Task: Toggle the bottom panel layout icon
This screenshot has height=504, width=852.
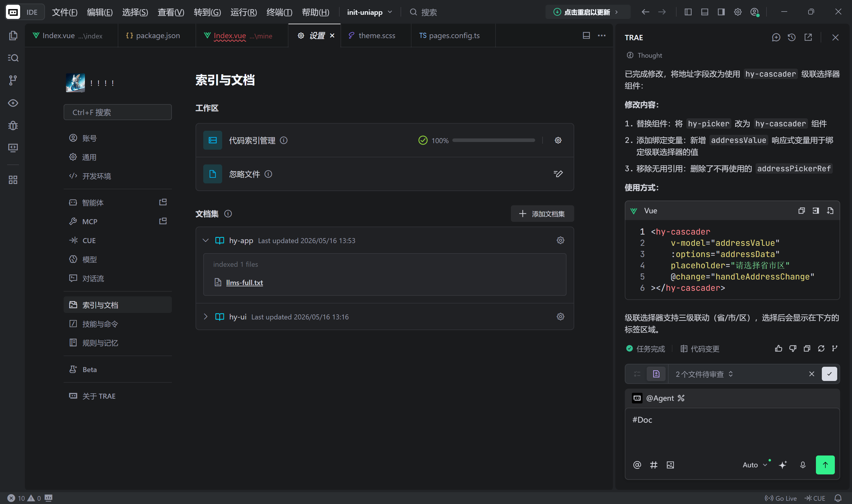Action: point(705,12)
